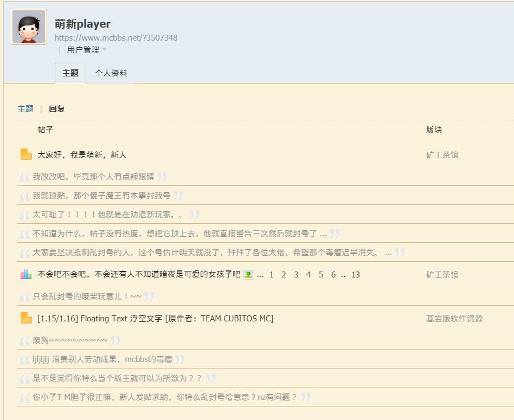Screen dimensions: 514x420
Task: Click poll icon beside 不会吧不会吧 thread
Action: (x=26, y=275)
